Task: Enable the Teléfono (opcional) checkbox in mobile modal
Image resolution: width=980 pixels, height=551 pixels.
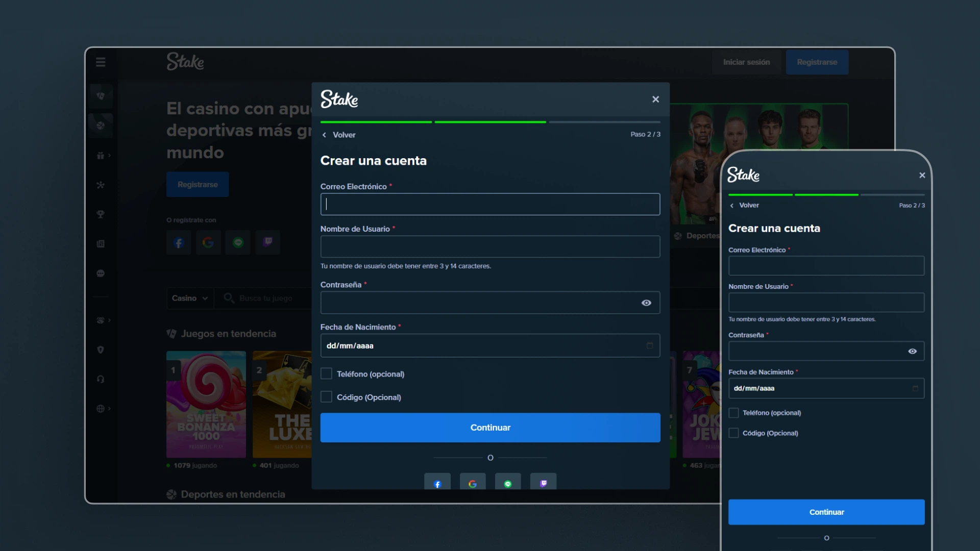Action: pyautogui.click(x=733, y=413)
